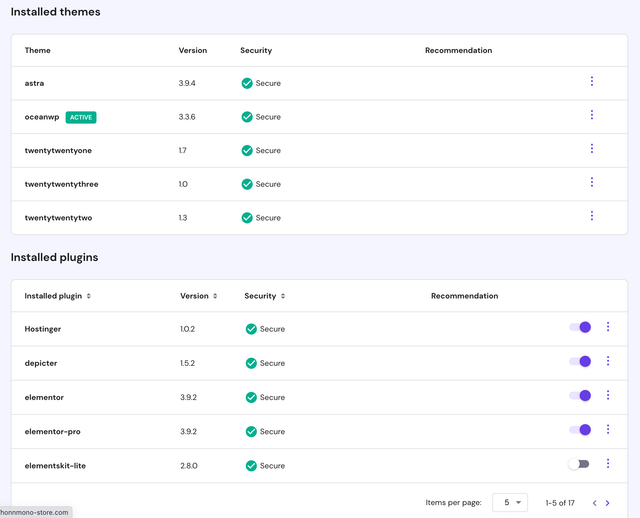640x518 pixels.
Task: Click the themes Recommendation column header
Action: pyautogui.click(x=458, y=50)
